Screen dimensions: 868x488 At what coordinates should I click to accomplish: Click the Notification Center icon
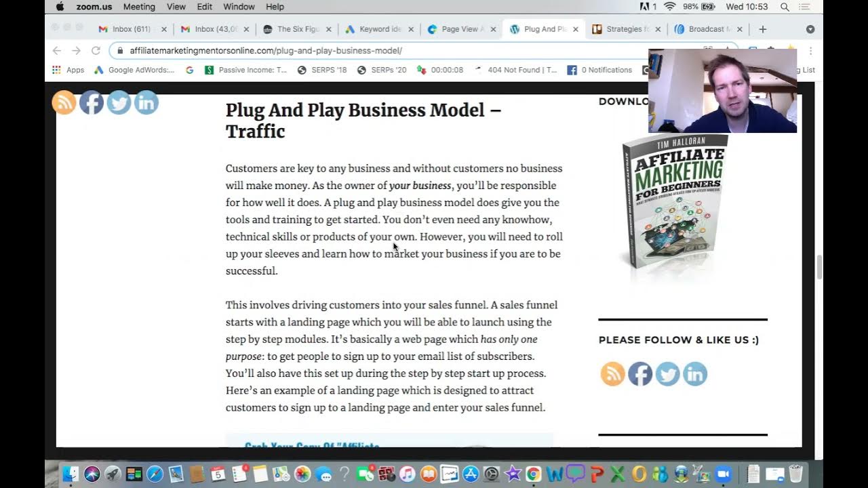point(805,7)
